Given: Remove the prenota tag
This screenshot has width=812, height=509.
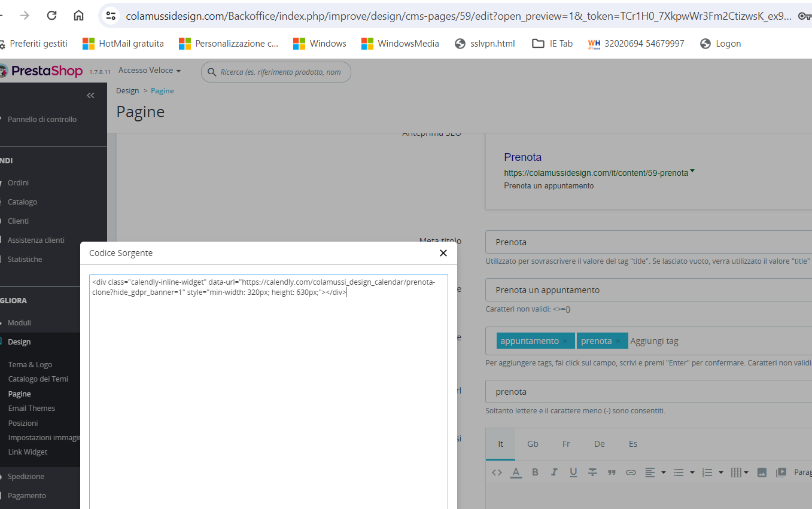Looking at the screenshot, I should [x=618, y=341].
